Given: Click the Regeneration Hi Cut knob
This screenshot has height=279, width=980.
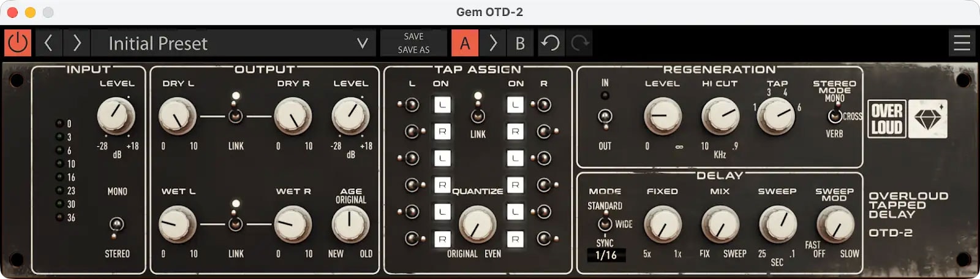Looking at the screenshot, I should 720,116.
